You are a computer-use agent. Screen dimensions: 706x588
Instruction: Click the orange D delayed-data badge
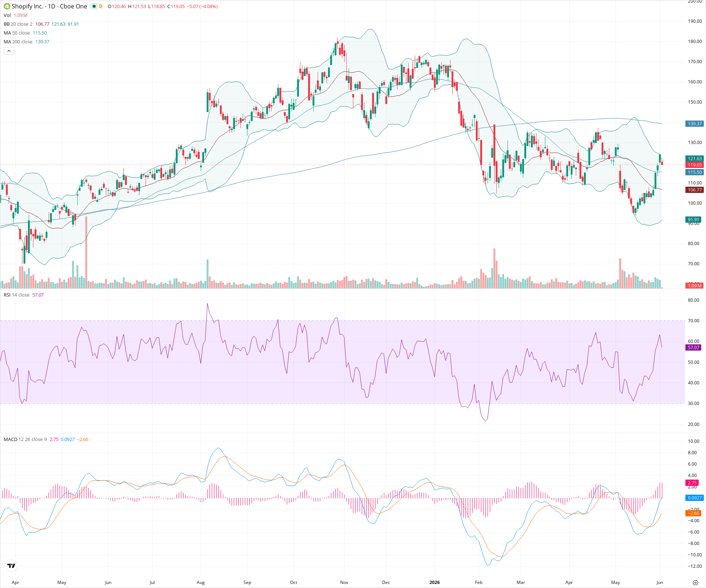tap(100, 6)
